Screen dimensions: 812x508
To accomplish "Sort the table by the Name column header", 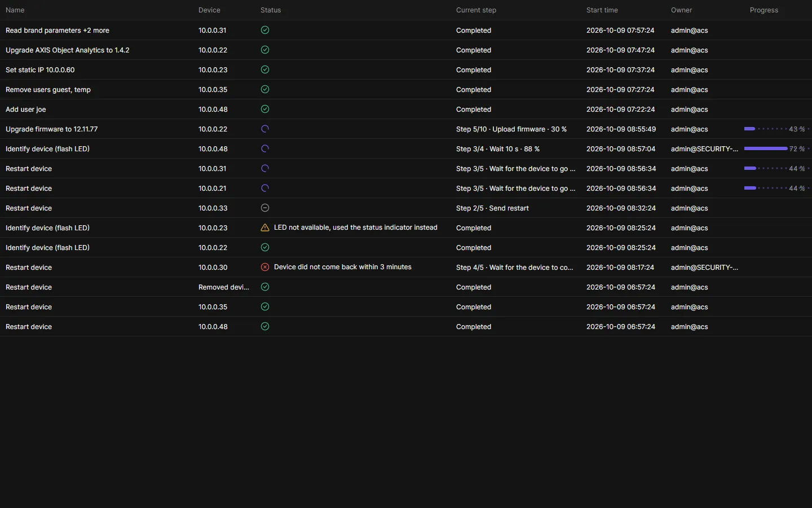I will coord(15,10).
